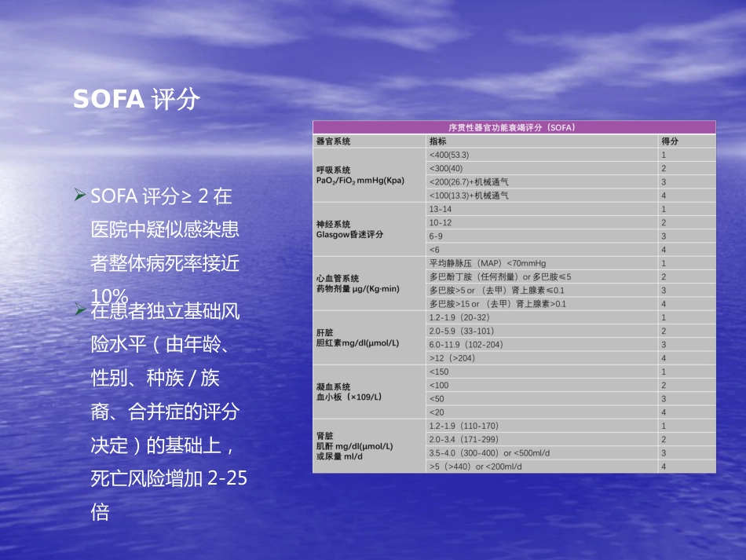Select the '指标' column header
The image size is (746, 560).
click(541, 141)
